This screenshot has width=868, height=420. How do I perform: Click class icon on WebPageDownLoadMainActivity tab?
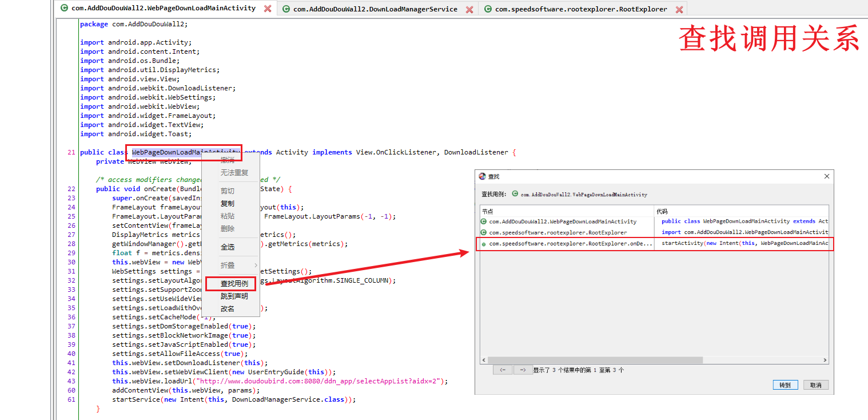65,9
